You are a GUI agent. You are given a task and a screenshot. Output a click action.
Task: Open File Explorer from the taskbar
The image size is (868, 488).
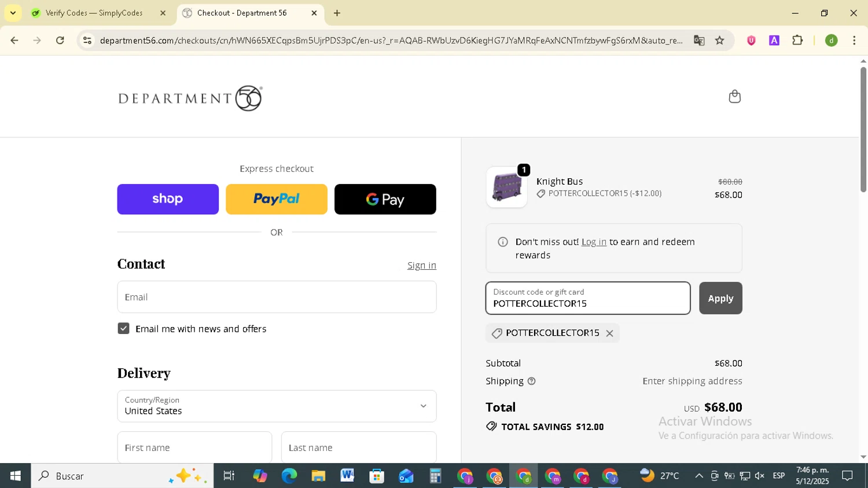tap(318, 476)
